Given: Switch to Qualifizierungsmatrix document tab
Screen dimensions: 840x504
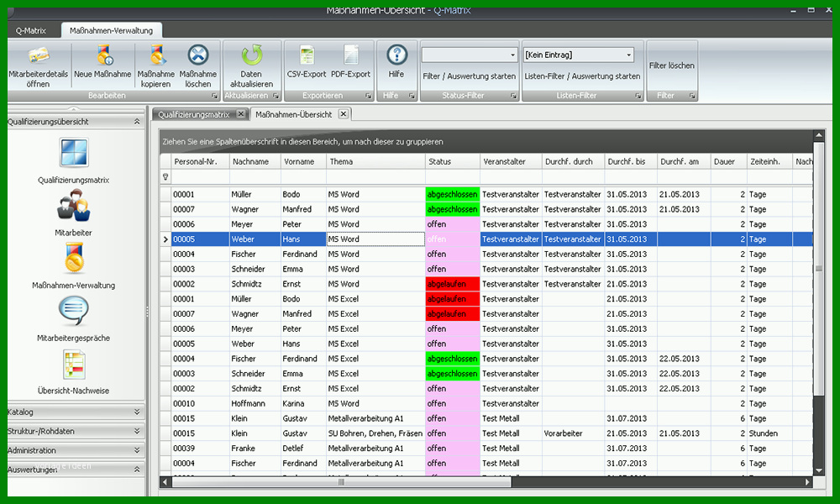Looking at the screenshot, I should (194, 114).
